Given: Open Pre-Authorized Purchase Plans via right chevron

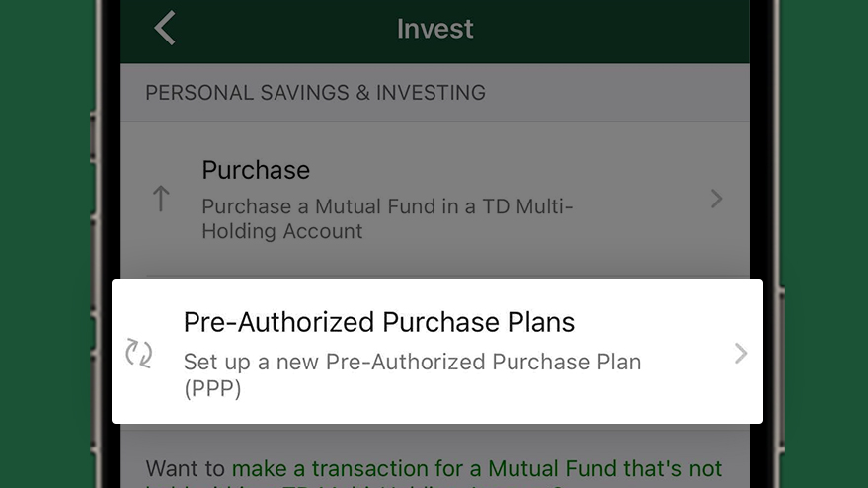Looking at the screenshot, I should (x=741, y=353).
